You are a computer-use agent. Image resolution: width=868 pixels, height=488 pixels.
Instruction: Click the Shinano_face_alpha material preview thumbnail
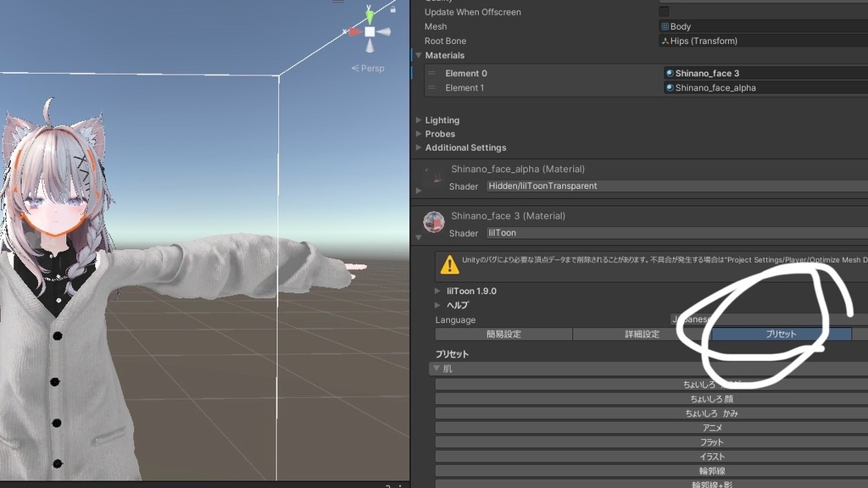pyautogui.click(x=433, y=176)
